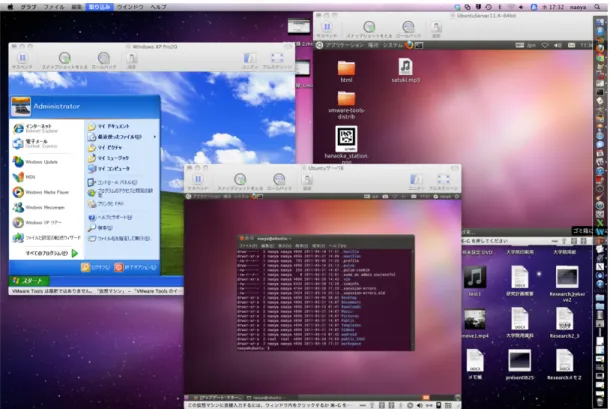This screenshot has height=409, width=610.
Task: Open Outlook Express email in XP Start menu
Action: pyautogui.click(x=36, y=144)
